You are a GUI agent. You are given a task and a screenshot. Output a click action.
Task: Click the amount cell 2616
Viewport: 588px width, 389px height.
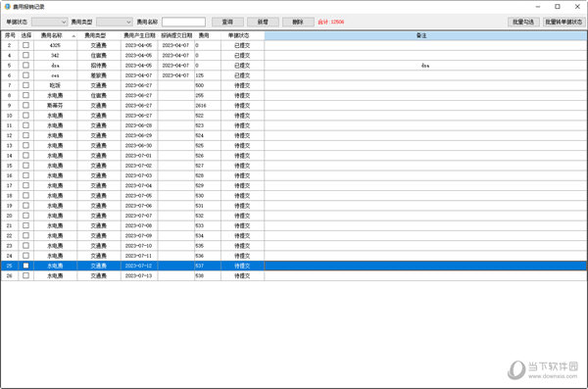[208, 106]
